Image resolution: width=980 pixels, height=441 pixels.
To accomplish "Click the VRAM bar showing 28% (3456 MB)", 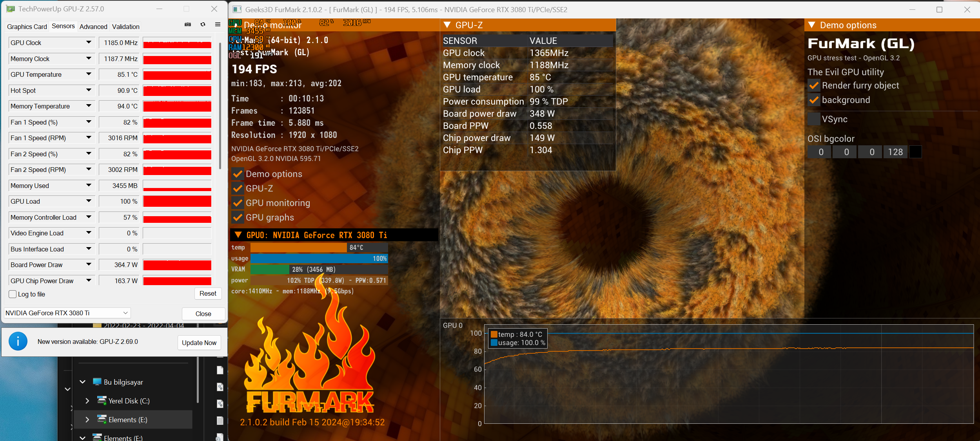I will pos(319,269).
